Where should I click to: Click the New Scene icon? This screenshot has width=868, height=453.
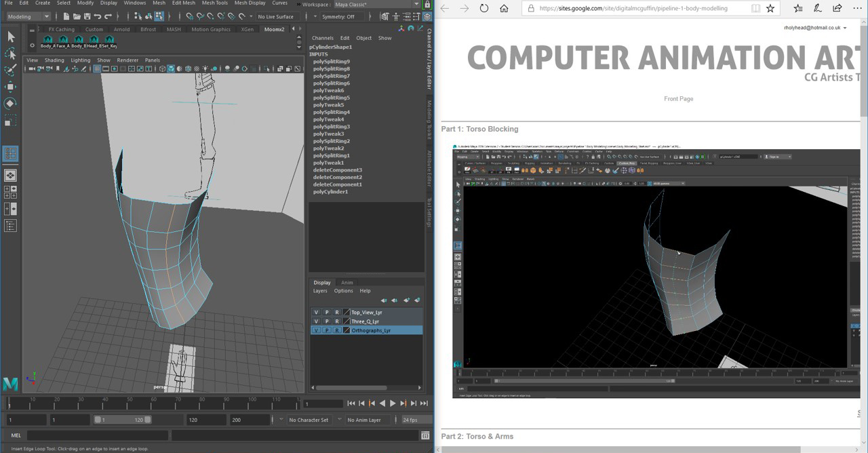point(66,16)
